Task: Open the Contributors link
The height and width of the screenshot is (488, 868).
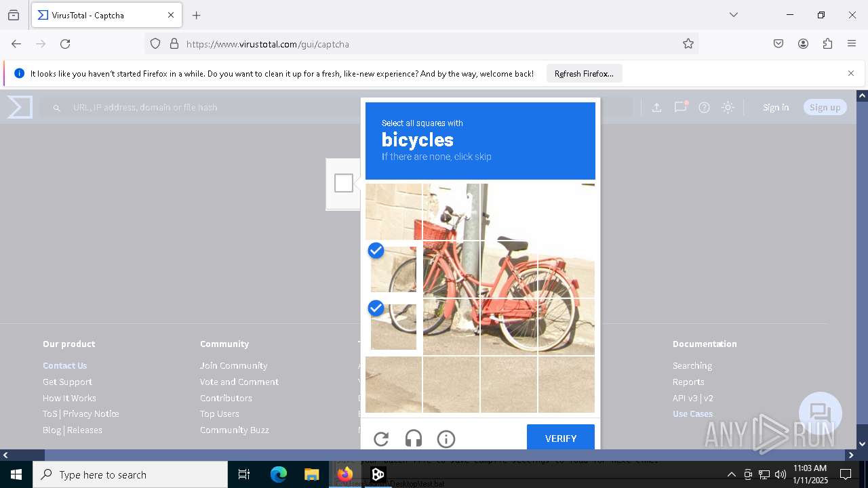Action: point(226,398)
